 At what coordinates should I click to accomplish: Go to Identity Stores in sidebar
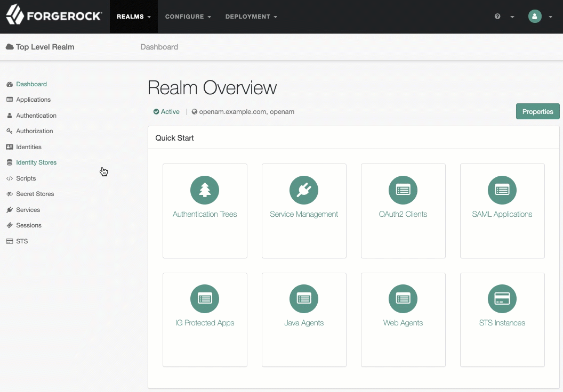click(x=36, y=162)
